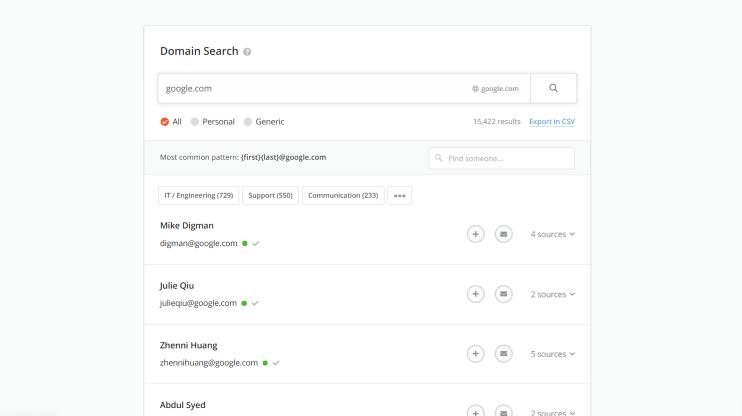This screenshot has height=416, width=742.
Task: Open more departments with the ellipsis button
Action: [399, 195]
